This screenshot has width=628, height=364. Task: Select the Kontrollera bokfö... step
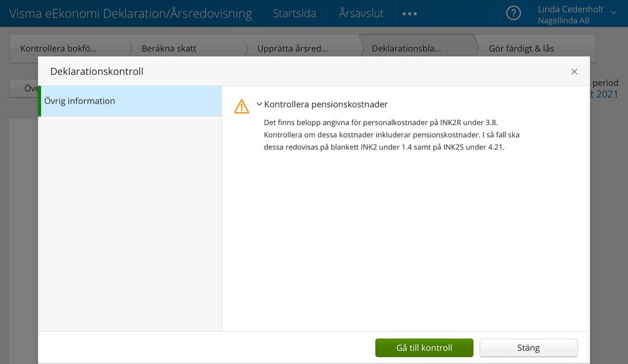point(58,48)
